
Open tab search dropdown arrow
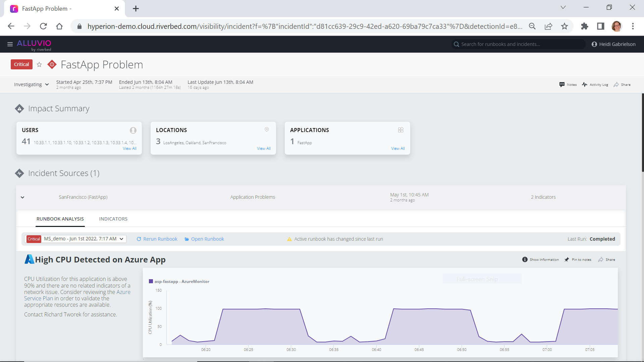(563, 7)
